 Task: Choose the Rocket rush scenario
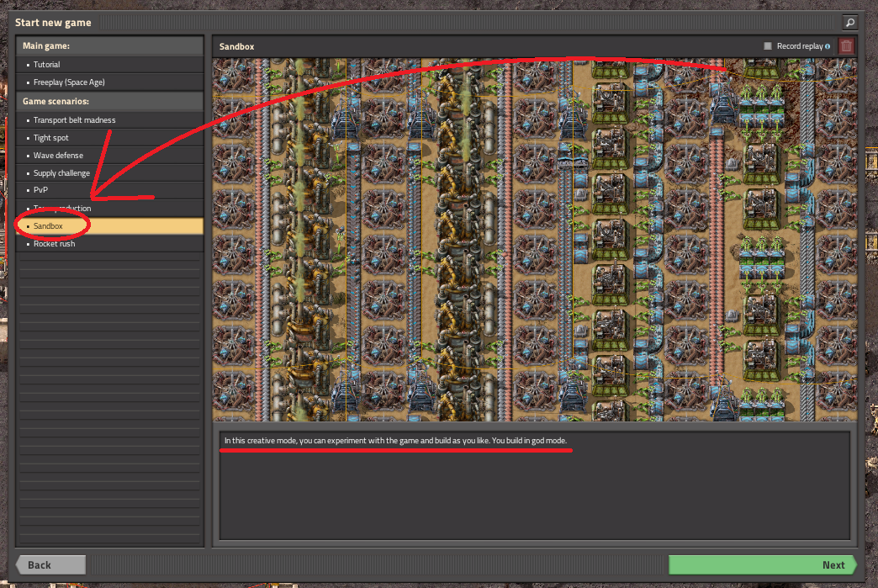coord(109,244)
